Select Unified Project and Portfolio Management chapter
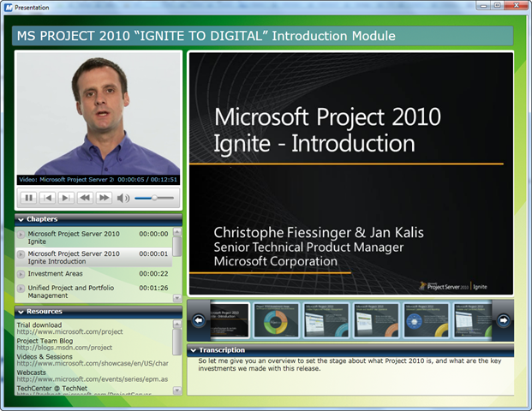The image size is (532, 411). pos(70,292)
